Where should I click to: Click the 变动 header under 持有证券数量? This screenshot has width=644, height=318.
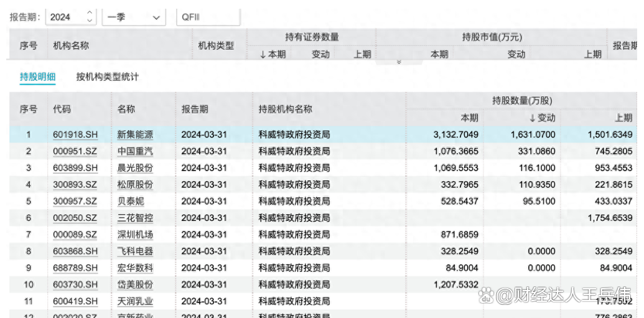(320, 54)
